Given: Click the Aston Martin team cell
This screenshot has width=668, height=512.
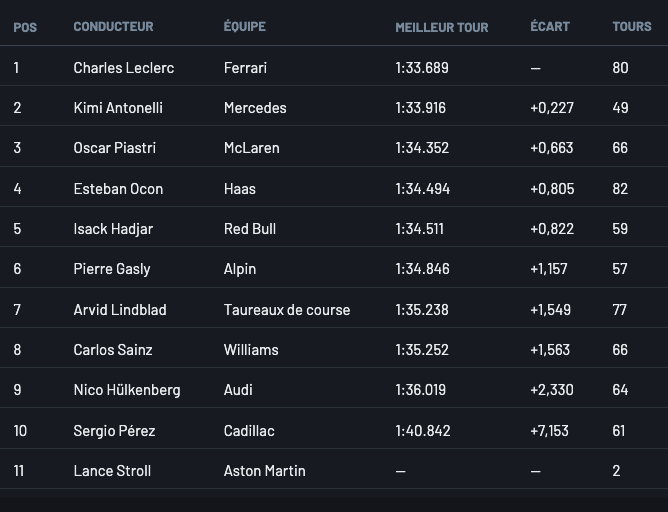Looking at the screenshot, I should 265,471.
